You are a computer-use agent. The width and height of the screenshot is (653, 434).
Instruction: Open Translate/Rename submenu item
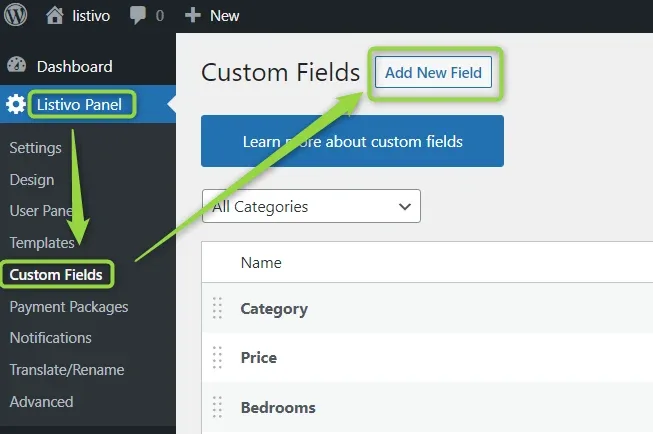(67, 370)
